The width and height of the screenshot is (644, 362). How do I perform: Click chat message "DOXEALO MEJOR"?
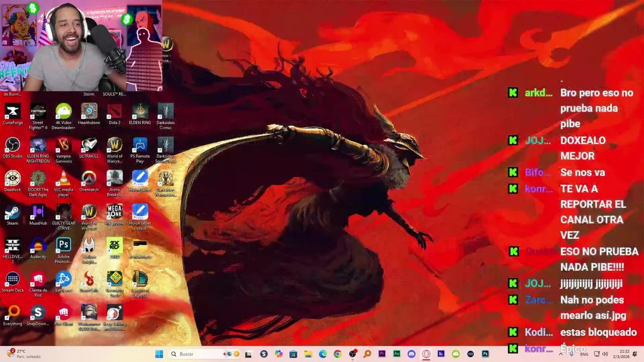coord(583,148)
